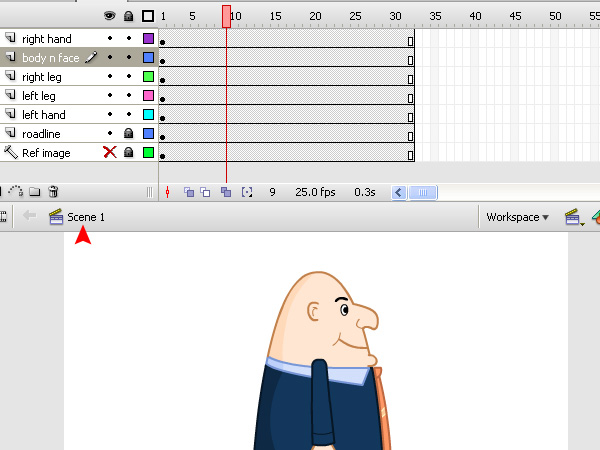Viewport: 600px width, 450px height.
Task: Select the roadline layer name
Action: [x=41, y=134]
